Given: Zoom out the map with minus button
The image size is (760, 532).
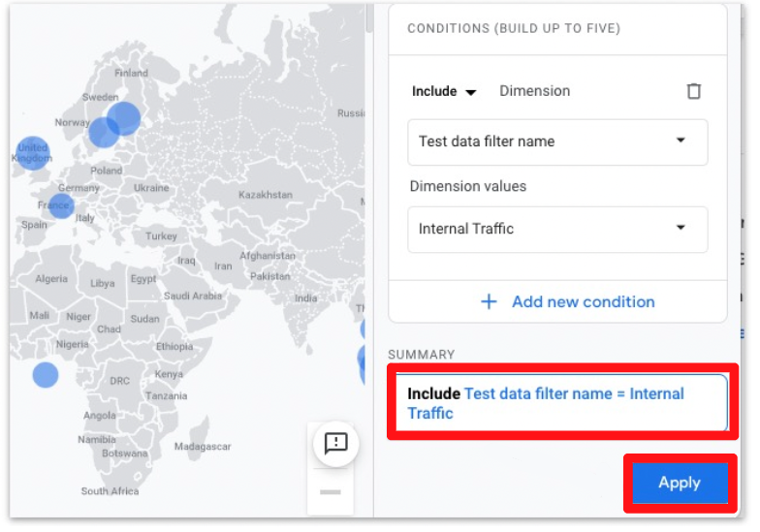Looking at the screenshot, I should tap(331, 492).
